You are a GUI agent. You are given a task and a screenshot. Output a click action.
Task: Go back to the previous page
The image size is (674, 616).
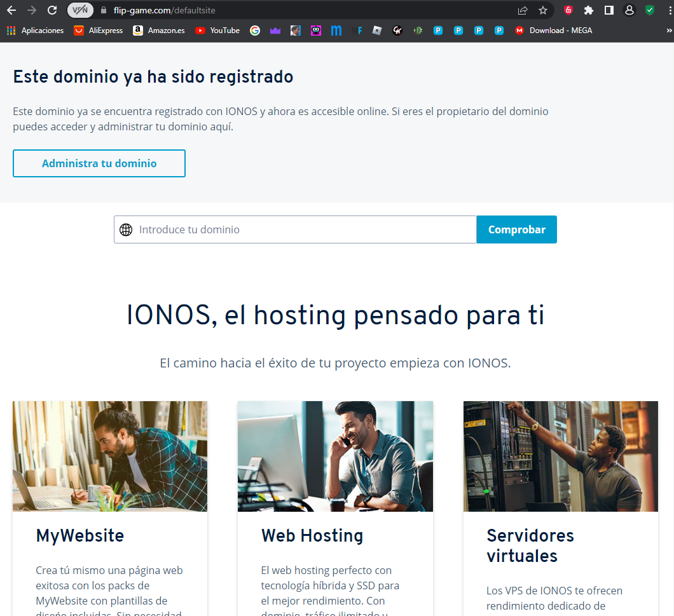point(11,10)
